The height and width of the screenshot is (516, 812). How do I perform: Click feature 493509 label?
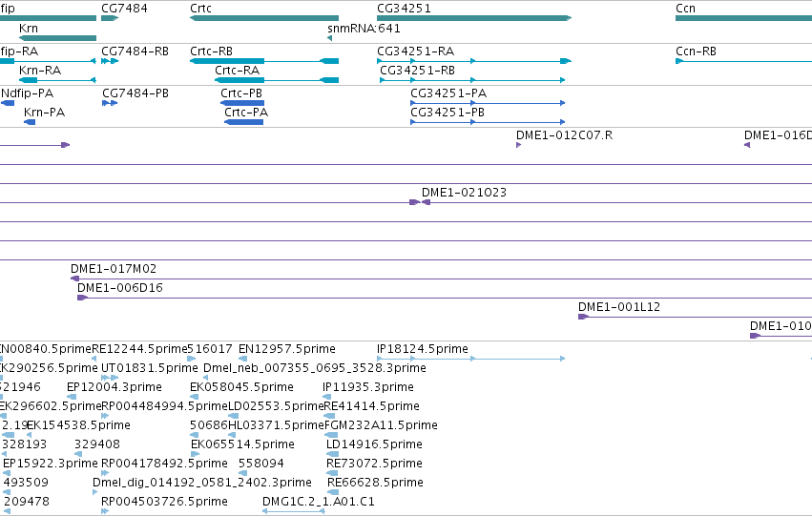coord(26,483)
